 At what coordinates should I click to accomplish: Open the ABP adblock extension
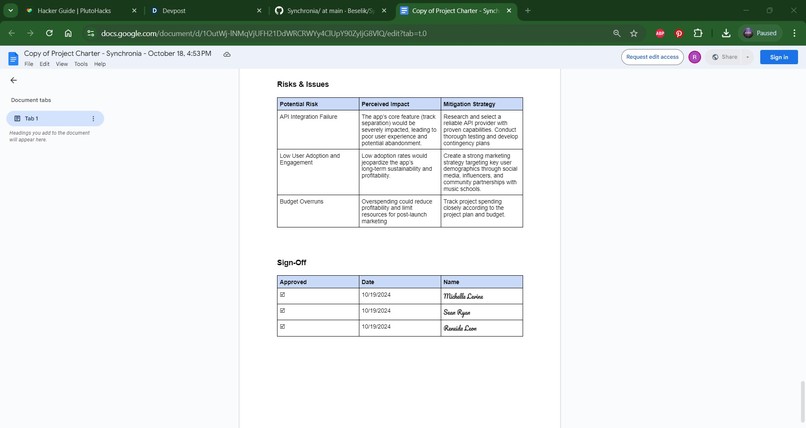pos(660,33)
